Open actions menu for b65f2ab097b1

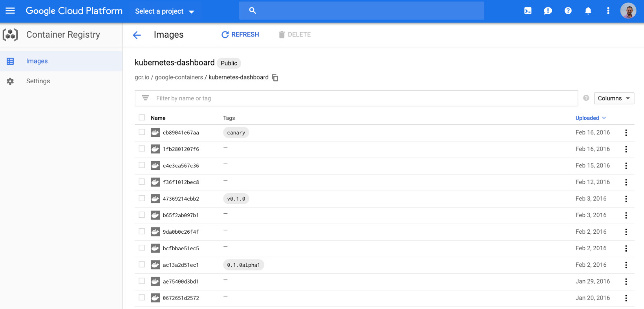(626, 215)
